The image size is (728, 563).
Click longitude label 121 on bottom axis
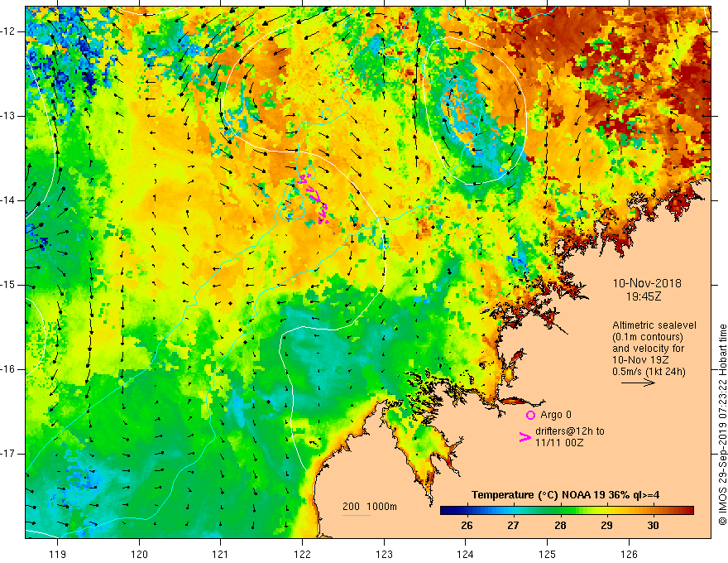pyautogui.click(x=221, y=554)
